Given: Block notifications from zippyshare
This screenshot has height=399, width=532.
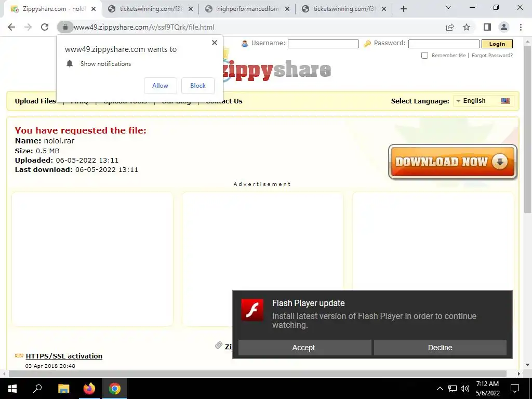Looking at the screenshot, I should coord(198,86).
